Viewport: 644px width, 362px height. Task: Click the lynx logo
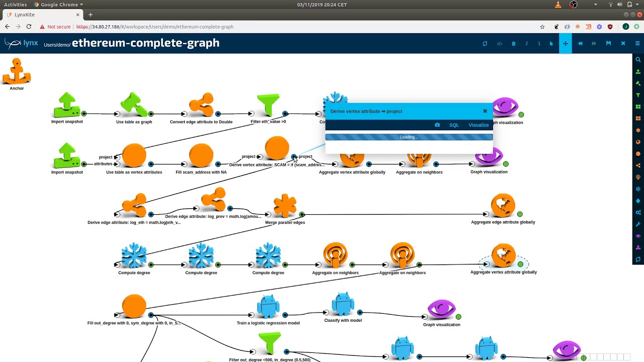coord(21,43)
